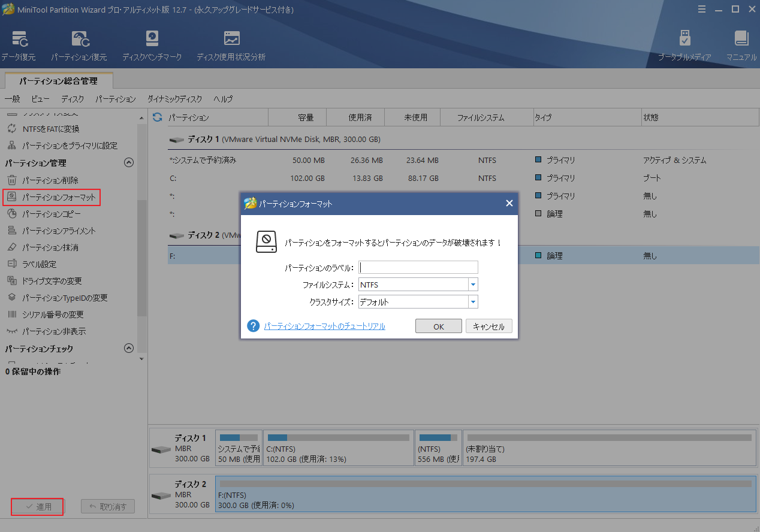The height and width of the screenshot is (532, 760).
Task: Select パーティション削除 in the sidebar
Action: tap(50, 180)
